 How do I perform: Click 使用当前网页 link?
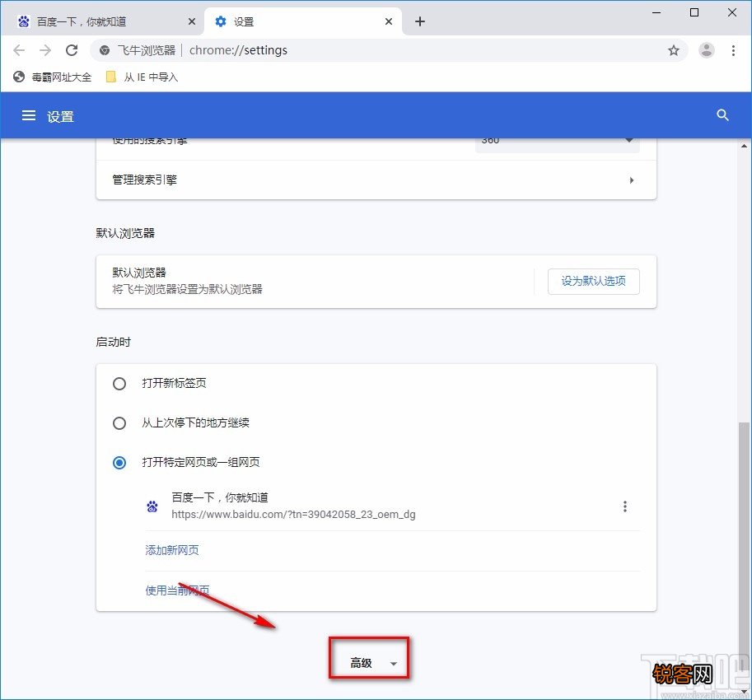click(177, 590)
